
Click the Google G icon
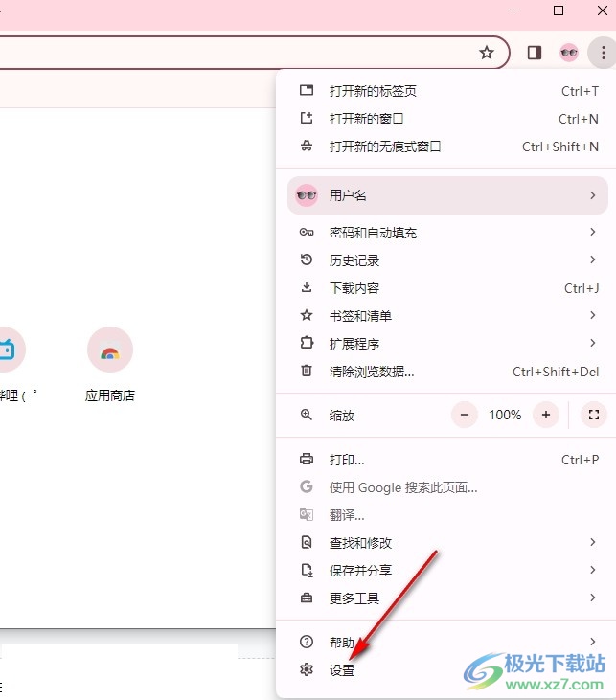point(307,486)
